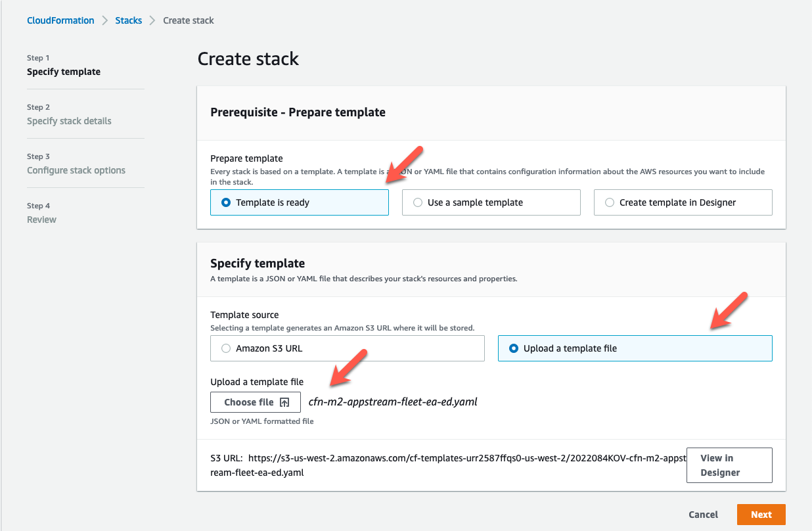The width and height of the screenshot is (812, 531).
Task: Click the Specify template section heading
Action: 257,263
